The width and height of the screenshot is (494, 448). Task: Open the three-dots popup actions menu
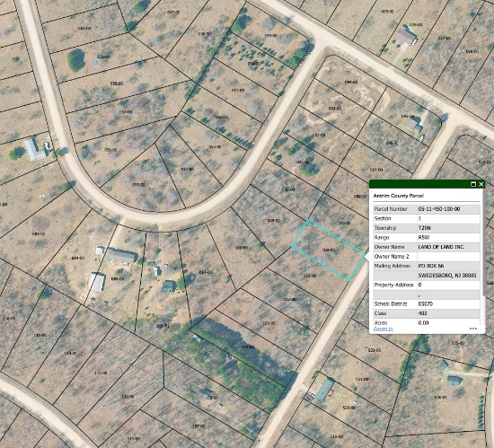tap(473, 329)
